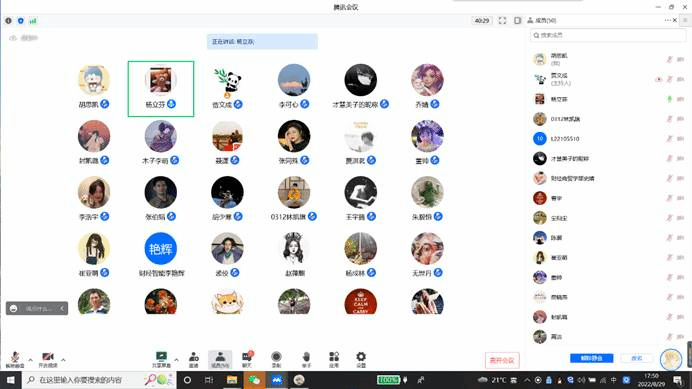This screenshot has width=692, height=389.
Task: Expand the arrow next to the microphone button
Action: click(x=30, y=360)
